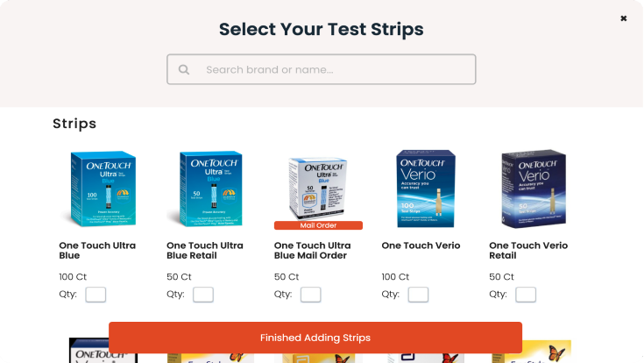
Task: Click quantity box for Ultra Blue Retail
Action: click(203, 295)
